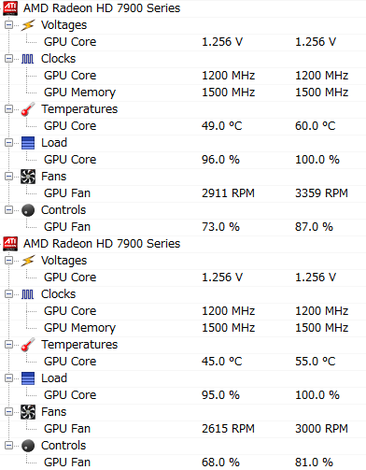Click the blue Load bars icon of the first GPU

click(28, 143)
